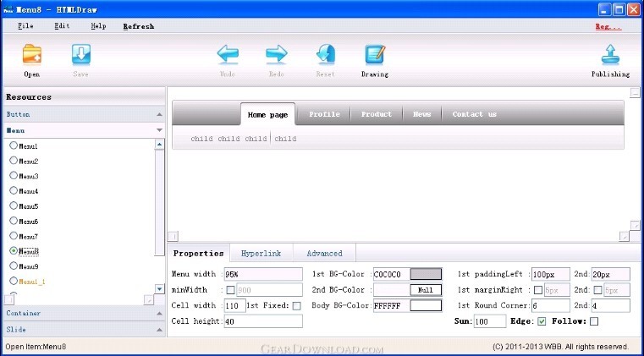The image size is (644, 356).
Task: Click the Profile item in preview menu
Action: [x=324, y=114]
